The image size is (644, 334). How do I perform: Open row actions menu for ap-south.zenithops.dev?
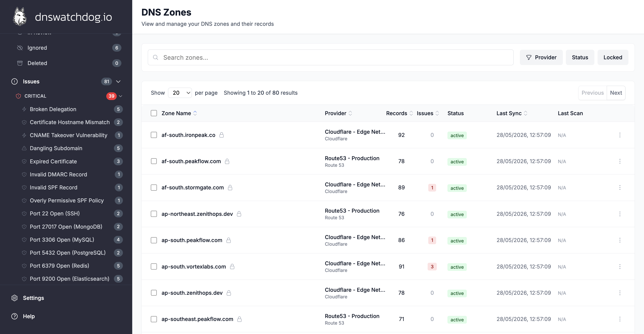[x=620, y=293]
